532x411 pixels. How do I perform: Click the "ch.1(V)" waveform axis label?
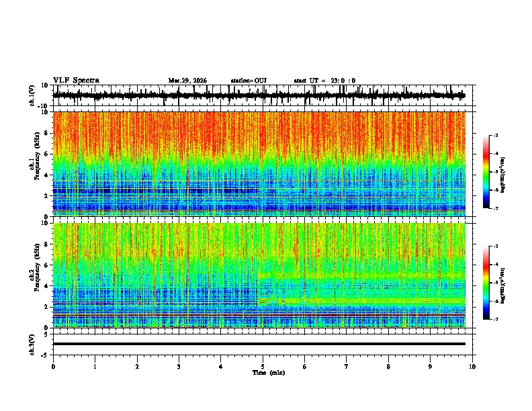coord(32,95)
